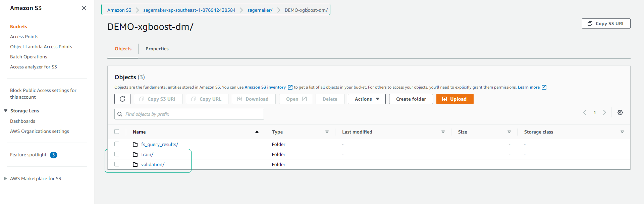The height and width of the screenshot is (204, 644).
Task: Select the fs_query_results/ row checkbox
Action: click(x=117, y=144)
